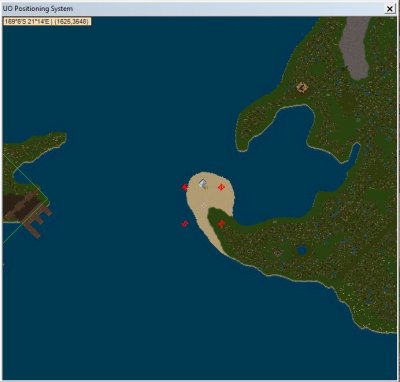Screen dimensions: 400x382
Task: Click the gray mountain area at the top right
Action: 355,47
